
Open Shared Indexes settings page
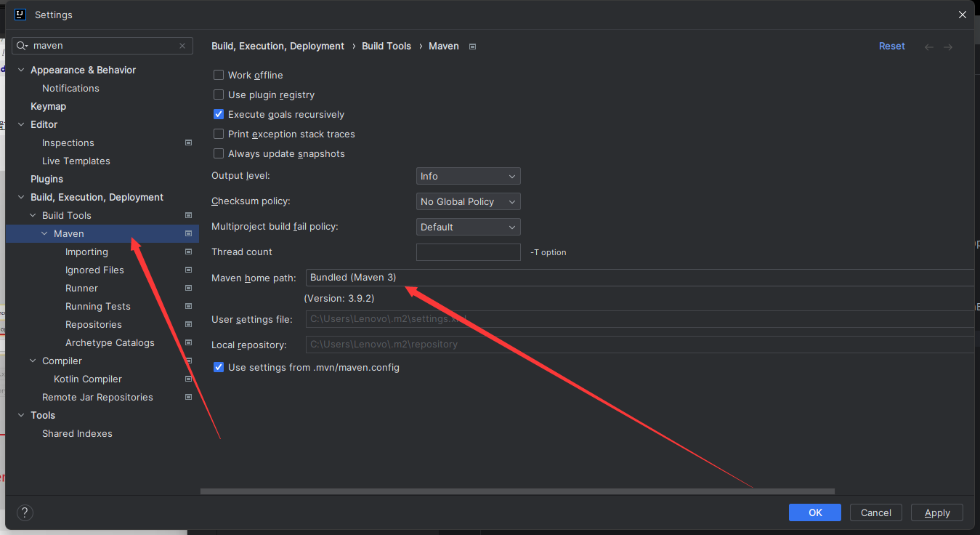[x=77, y=433]
